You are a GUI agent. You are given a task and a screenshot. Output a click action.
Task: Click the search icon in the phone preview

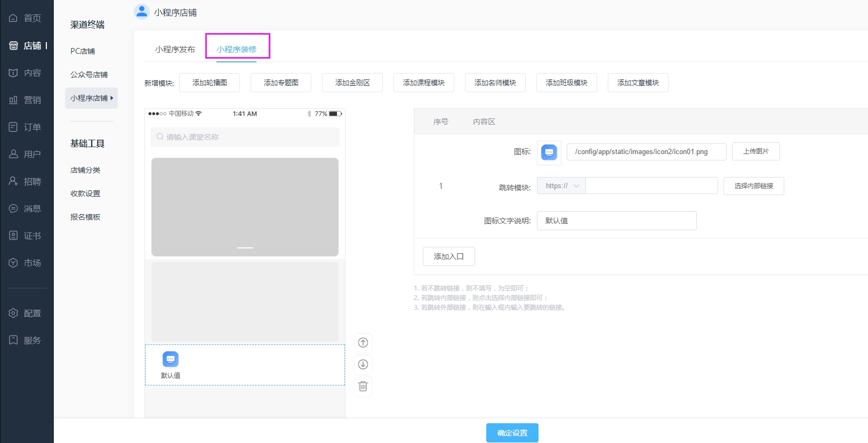[x=159, y=136]
